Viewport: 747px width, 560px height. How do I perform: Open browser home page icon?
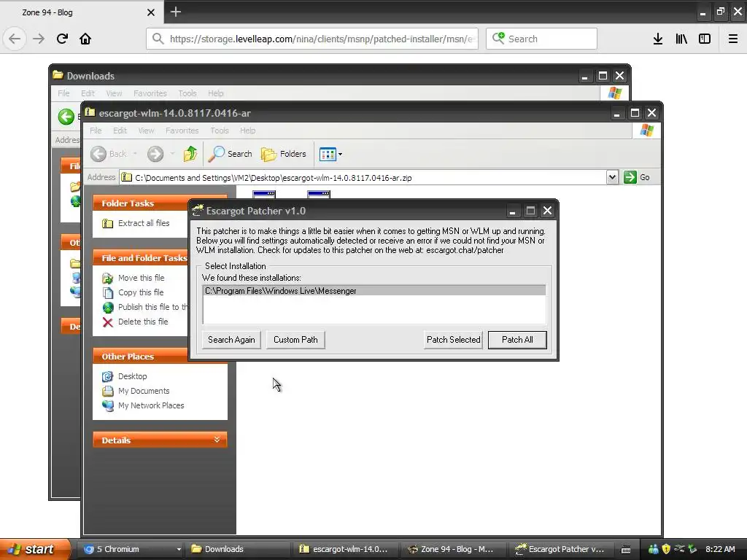pos(85,39)
